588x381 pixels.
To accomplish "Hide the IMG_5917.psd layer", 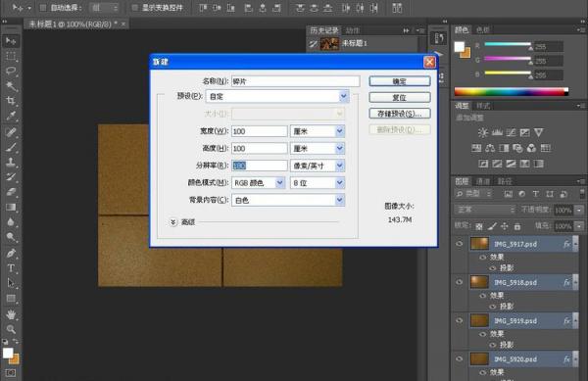I will pos(460,244).
